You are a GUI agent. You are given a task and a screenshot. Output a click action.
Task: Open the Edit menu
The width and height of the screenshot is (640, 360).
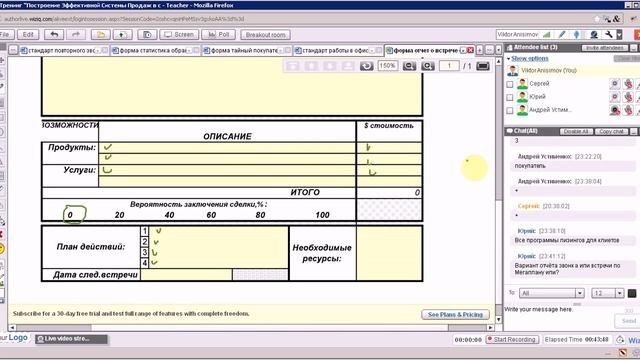click(x=28, y=35)
